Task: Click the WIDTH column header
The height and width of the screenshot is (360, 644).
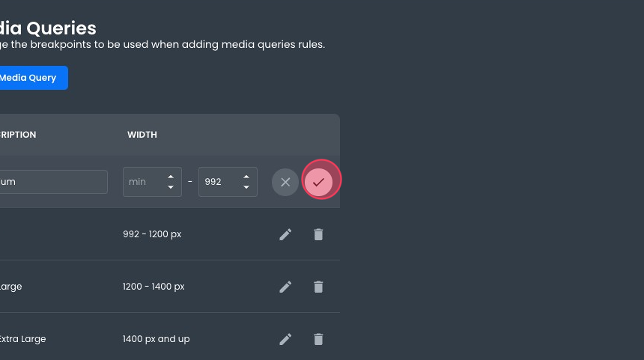Action: (x=142, y=135)
